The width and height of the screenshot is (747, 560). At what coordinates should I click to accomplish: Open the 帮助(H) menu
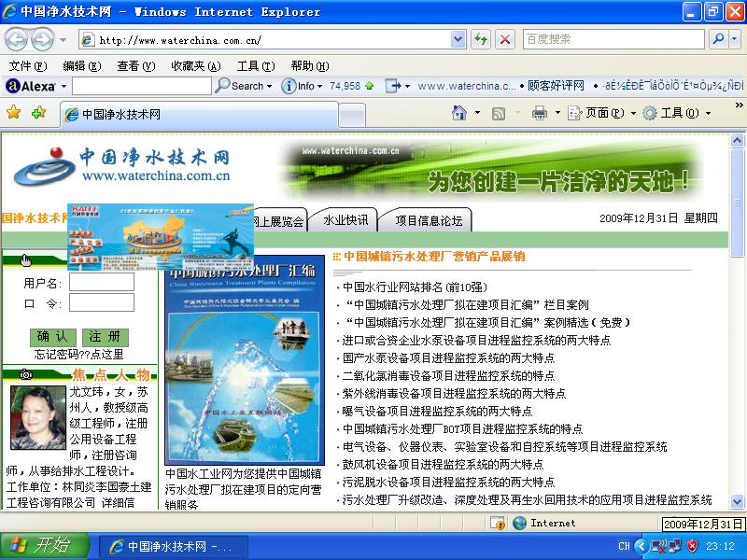[310, 65]
